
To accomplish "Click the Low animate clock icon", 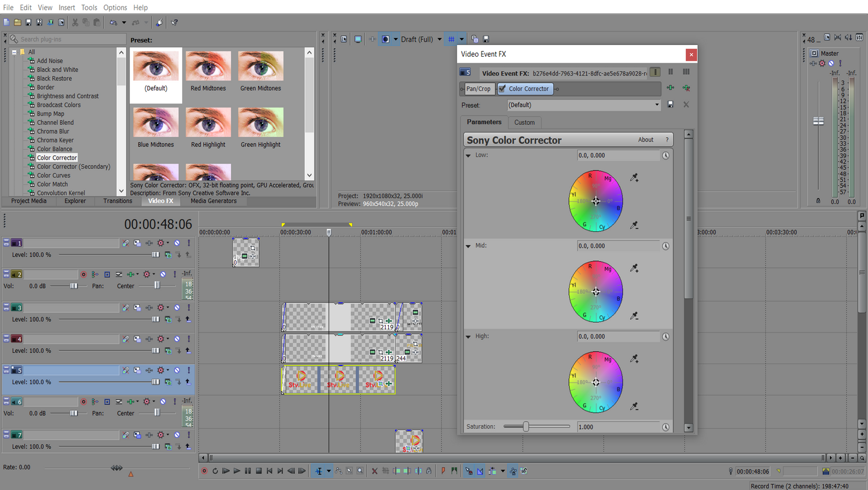I will [665, 156].
